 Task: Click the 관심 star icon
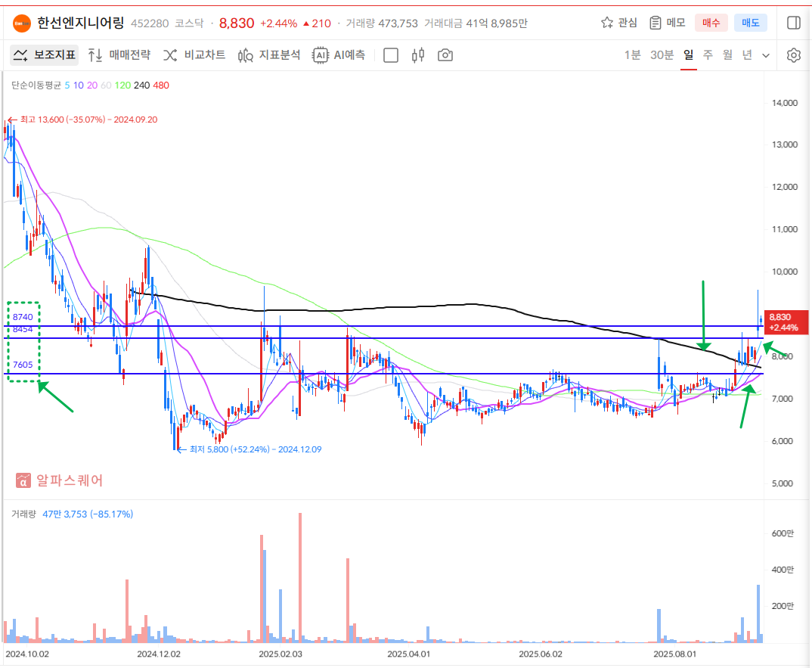click(607, 23)
